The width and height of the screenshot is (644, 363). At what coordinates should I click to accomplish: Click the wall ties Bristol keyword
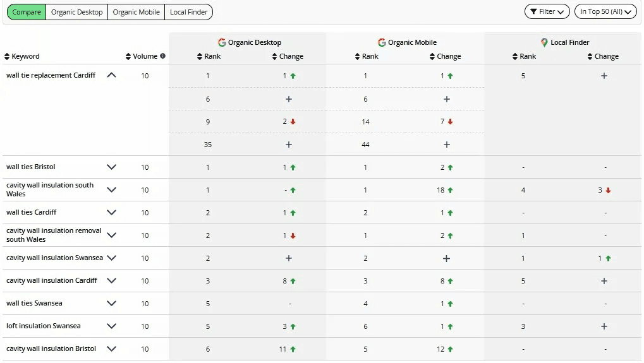pyautogui.click(x=31, y=167)
